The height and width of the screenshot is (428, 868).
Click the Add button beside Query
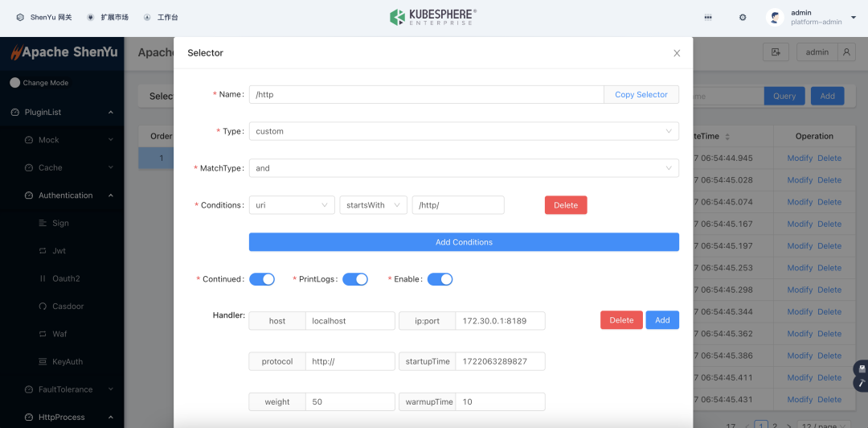pos(828,96)
